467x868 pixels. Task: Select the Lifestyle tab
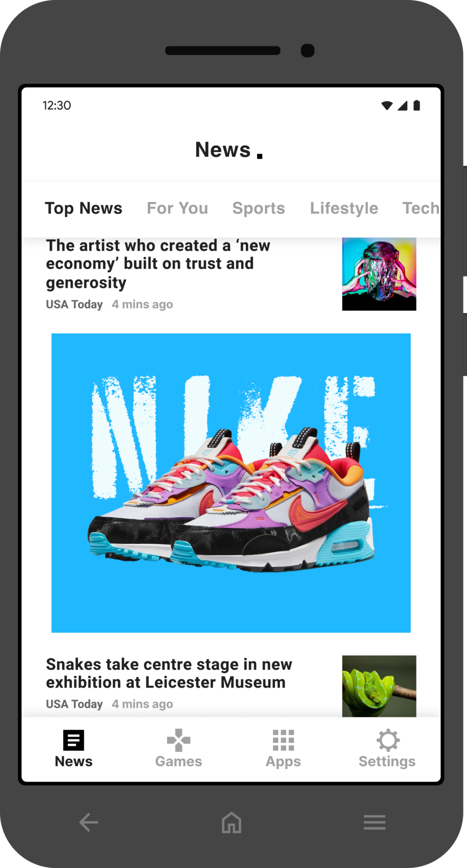[344, 208]
